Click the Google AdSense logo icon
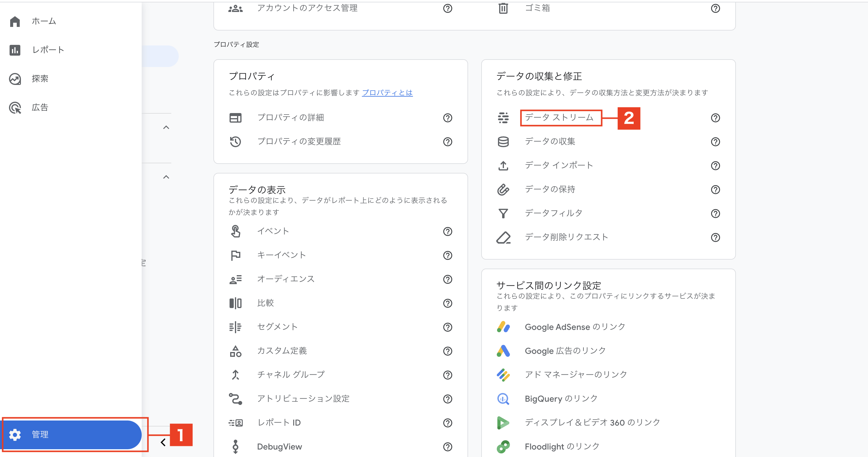868x457 pixels. (x=503, y=327)
